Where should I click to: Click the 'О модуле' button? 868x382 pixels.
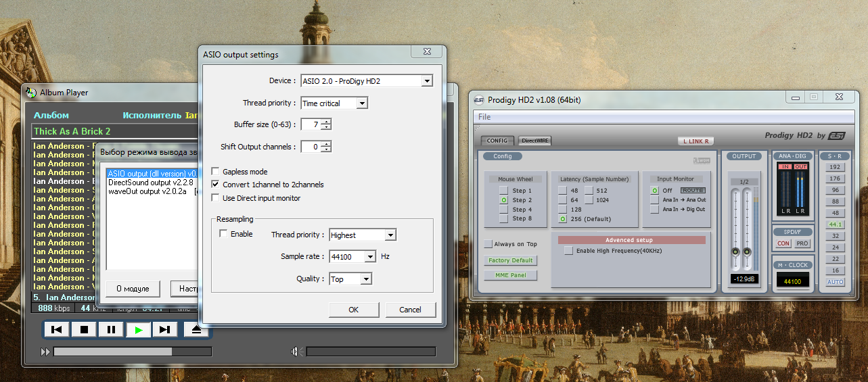click(x=133, y=289)
